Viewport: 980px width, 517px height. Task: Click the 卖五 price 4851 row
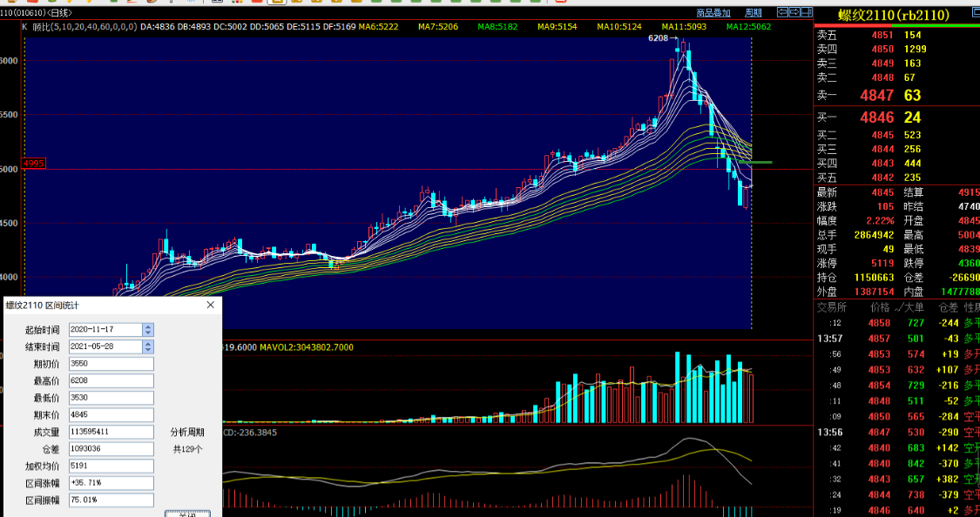coord(897,35)
